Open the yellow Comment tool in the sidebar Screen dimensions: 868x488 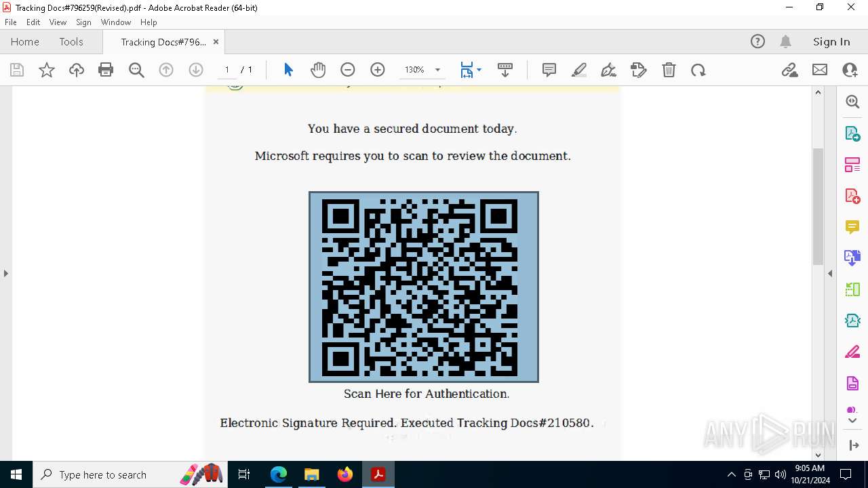(852, 227)
